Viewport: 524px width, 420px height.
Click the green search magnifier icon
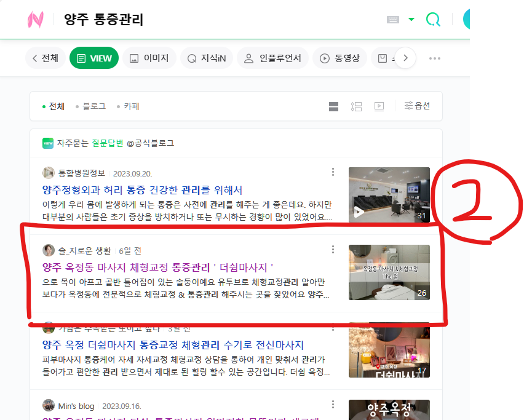433,20
